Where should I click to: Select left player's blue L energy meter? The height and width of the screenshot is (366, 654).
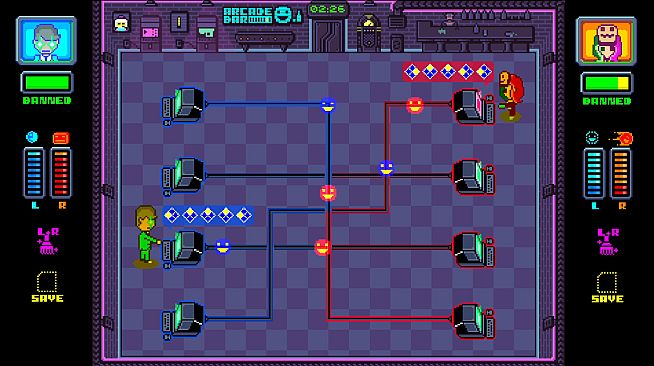click(x=34, y=173)
